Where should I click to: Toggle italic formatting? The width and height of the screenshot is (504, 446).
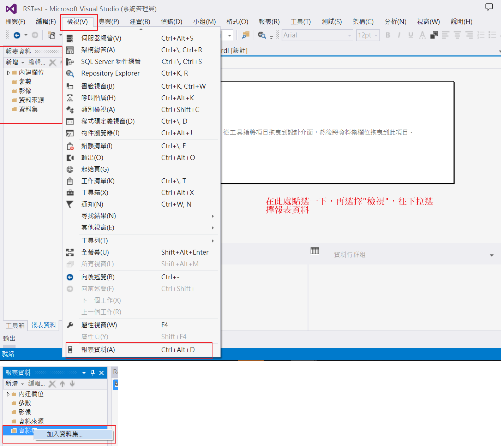[399, 35]
